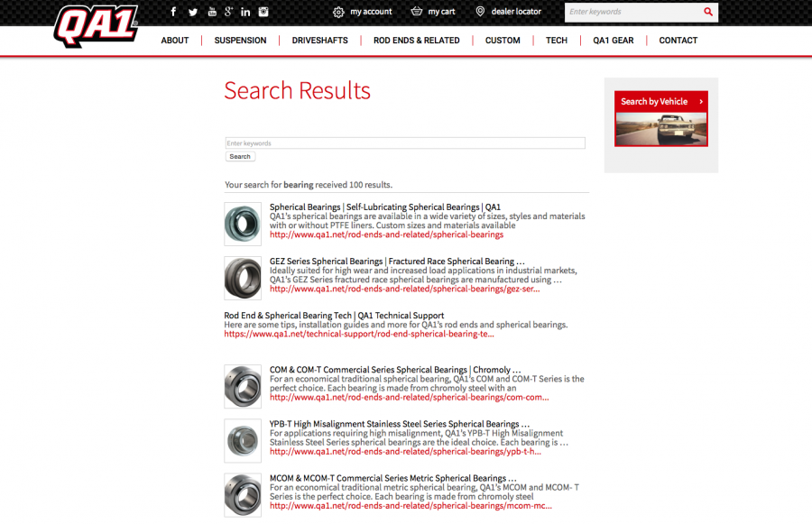812x524 pixels.
Task: Click the my account gear icon
Action: pos(338,12)
